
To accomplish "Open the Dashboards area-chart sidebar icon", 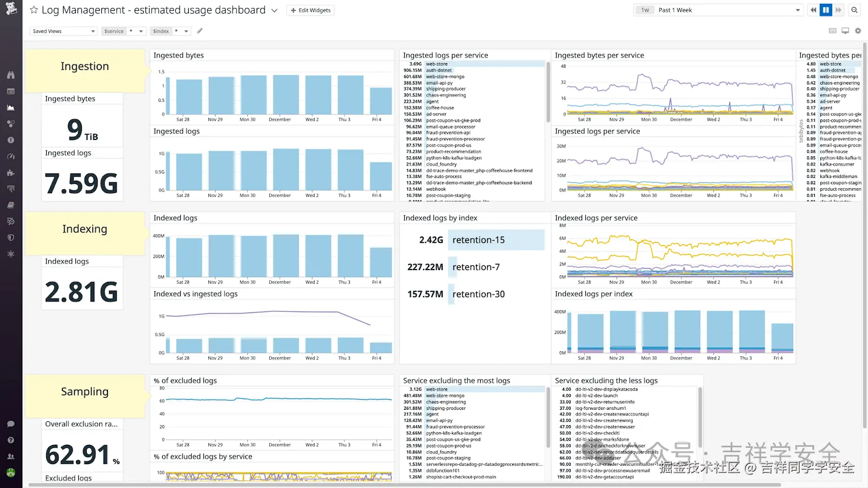I will 11,107.
